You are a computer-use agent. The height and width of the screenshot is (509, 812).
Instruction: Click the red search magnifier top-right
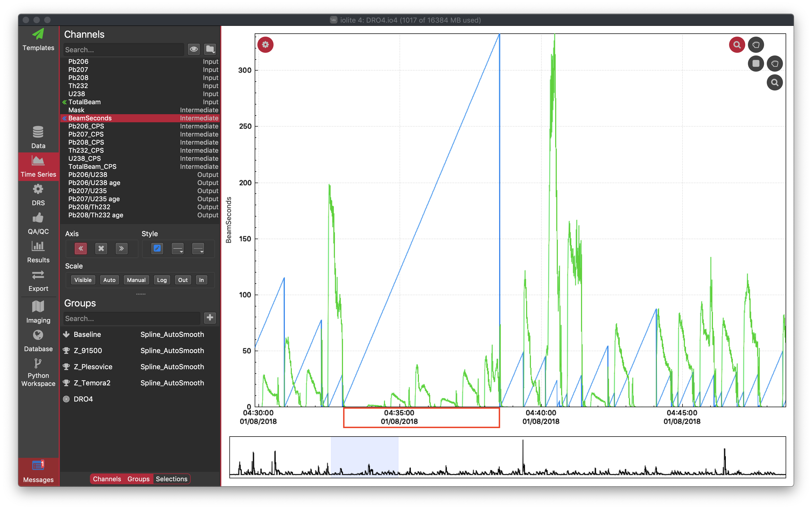coord(737,44)
